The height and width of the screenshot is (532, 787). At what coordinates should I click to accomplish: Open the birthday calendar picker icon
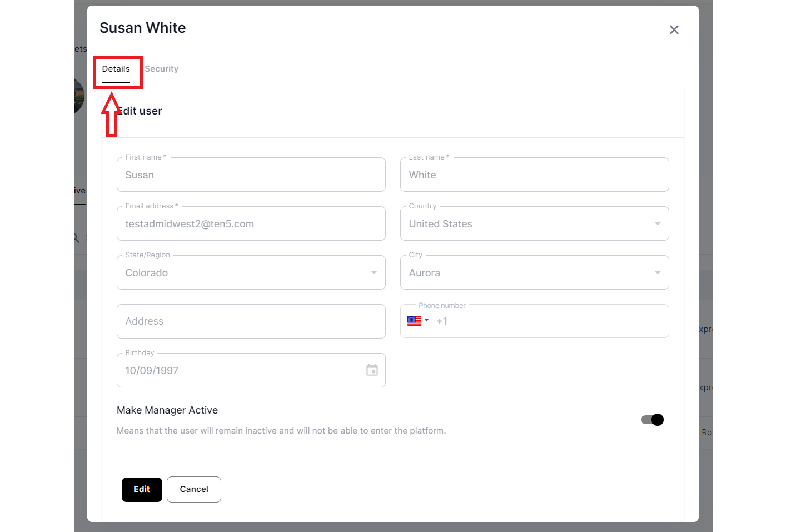point(372,370)
